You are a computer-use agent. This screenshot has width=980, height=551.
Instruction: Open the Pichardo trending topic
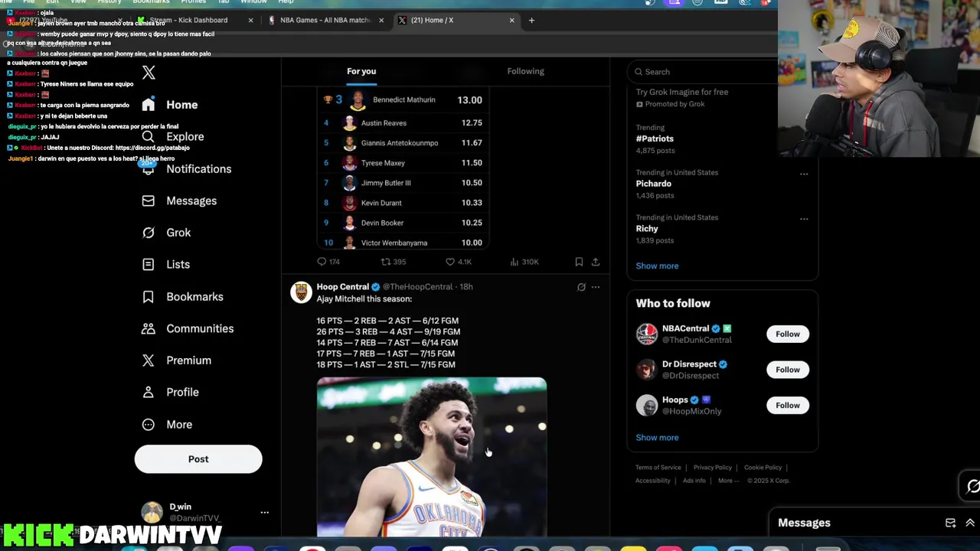(653, 184)
